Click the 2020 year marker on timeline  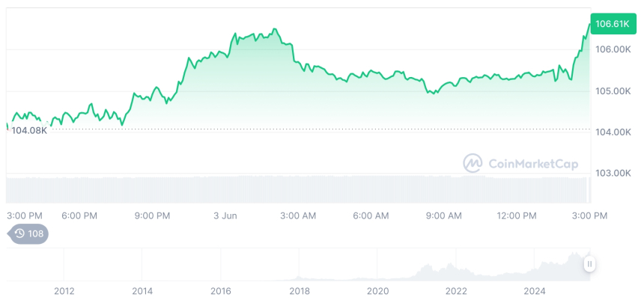378,291
